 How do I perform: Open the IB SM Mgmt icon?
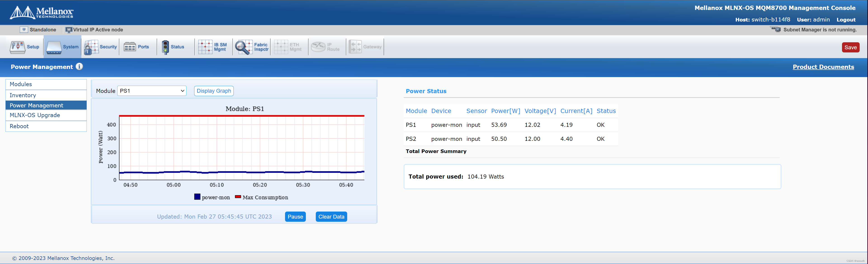pyautogui.click(x=205, y=47)
